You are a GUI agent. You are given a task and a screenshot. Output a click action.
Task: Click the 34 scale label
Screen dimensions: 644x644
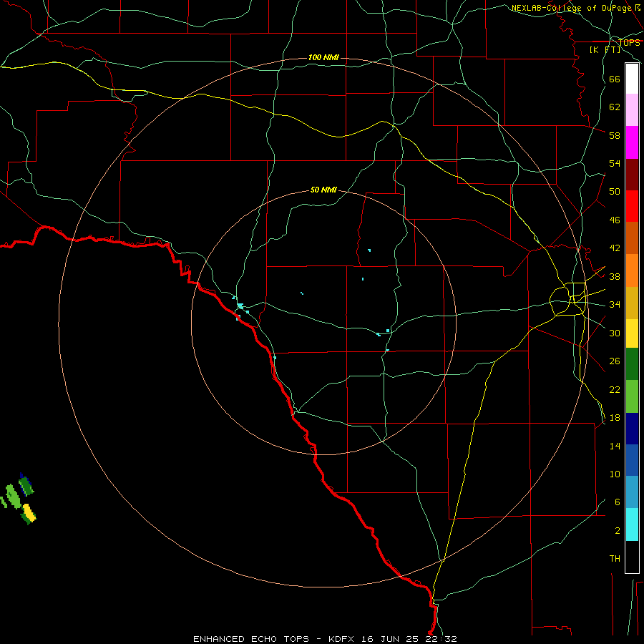click(615, 304)
